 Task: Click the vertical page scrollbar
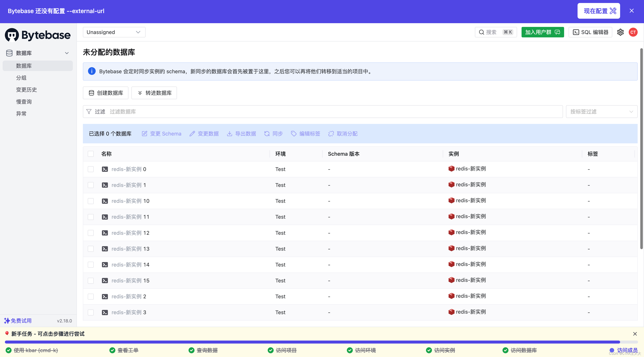point(642,149)
